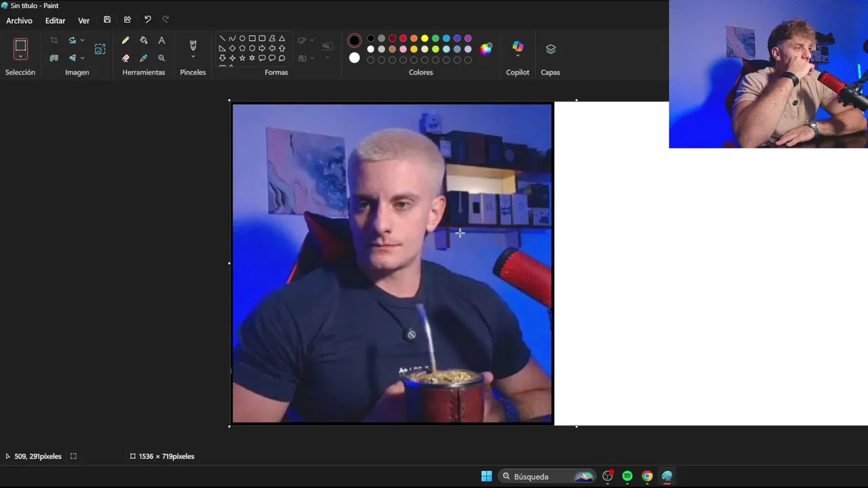Choose the pentagon shape
Image resolution: width=868 pixels, height=488 pixels.
(242, 48)
